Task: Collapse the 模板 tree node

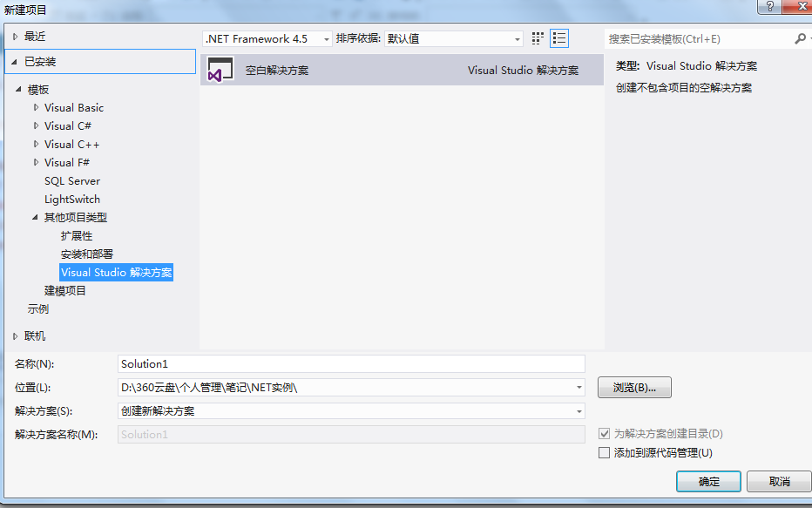Action: click(18, 89)
